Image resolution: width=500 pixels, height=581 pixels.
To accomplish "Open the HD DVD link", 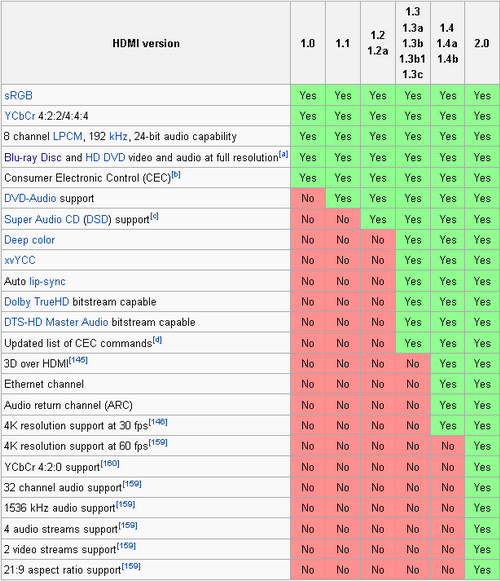I will pyautogui.click(x=105, y=157).
